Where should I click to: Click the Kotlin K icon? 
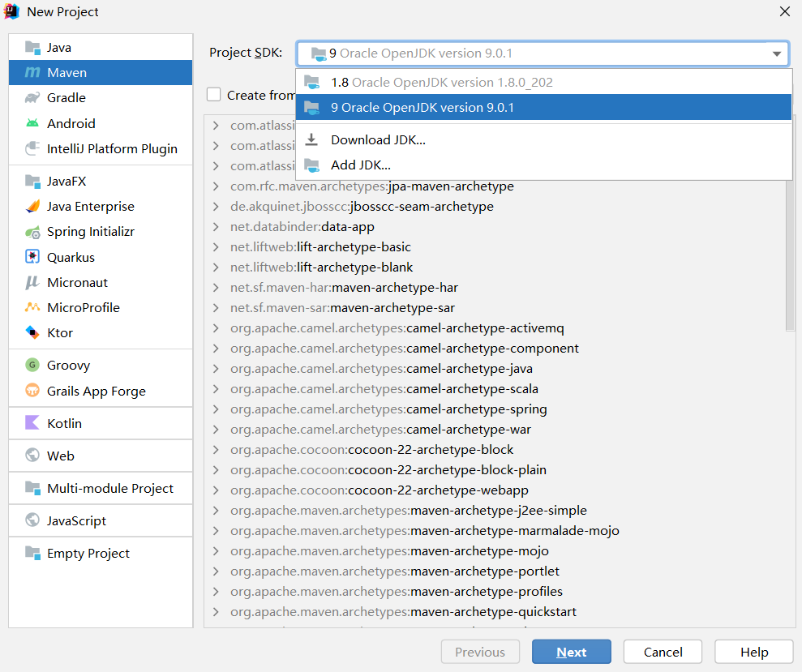pyautogui.click(x=32, y=423)
